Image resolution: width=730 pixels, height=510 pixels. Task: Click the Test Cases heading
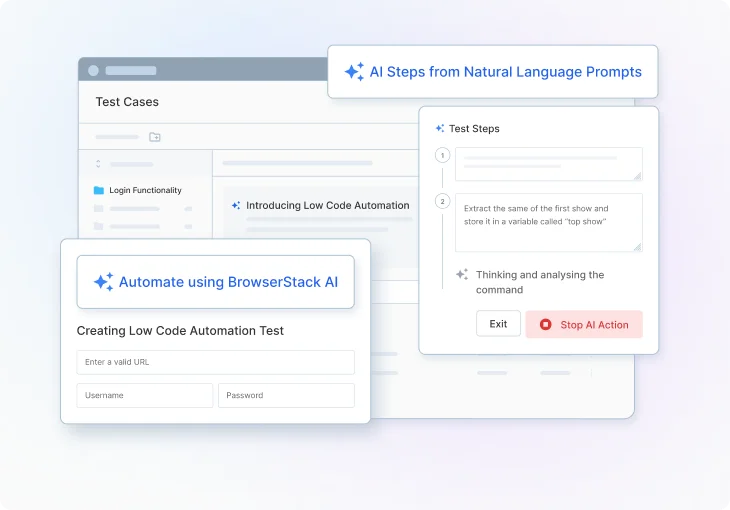tap(127, 102)
